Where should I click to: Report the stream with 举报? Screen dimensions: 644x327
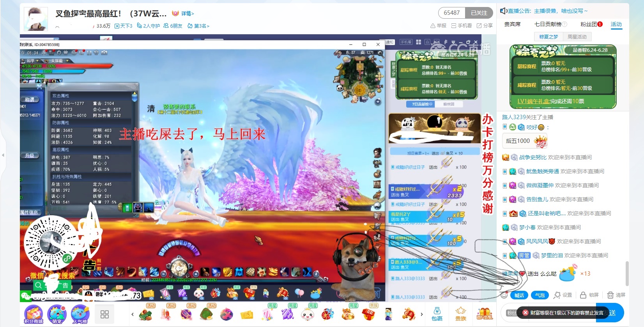tap(438, 25)
